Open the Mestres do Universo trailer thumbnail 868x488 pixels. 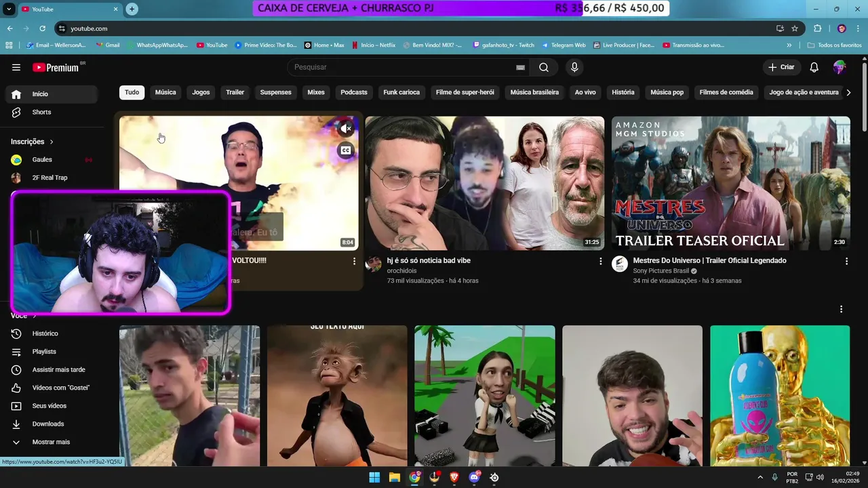pos(731,183)
